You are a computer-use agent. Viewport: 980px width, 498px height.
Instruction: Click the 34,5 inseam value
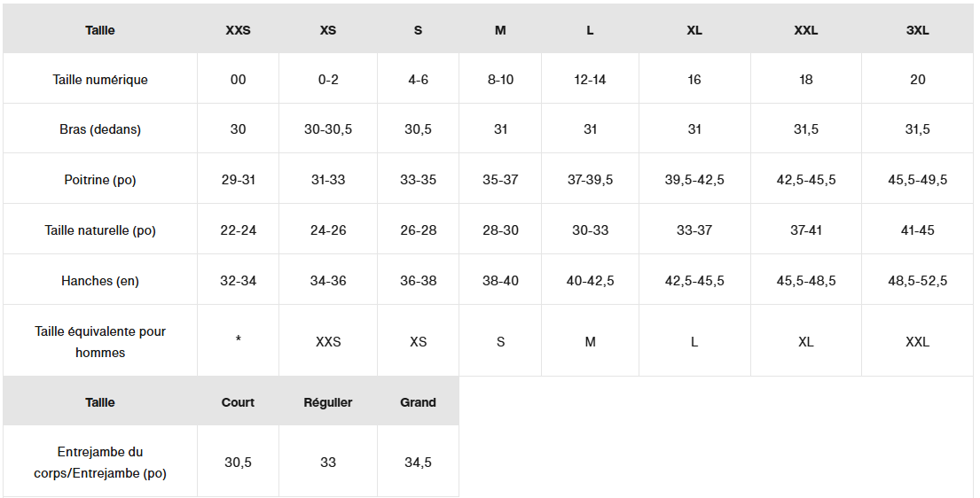point(418,463)
